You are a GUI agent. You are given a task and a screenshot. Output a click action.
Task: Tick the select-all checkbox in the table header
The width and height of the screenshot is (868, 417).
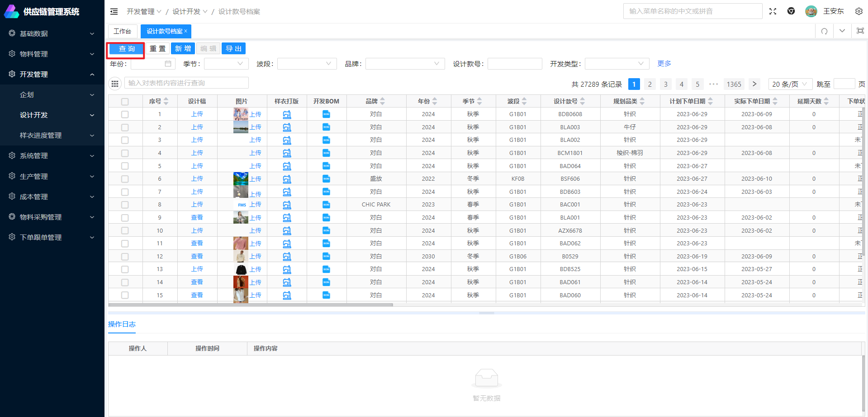point(125,102)
